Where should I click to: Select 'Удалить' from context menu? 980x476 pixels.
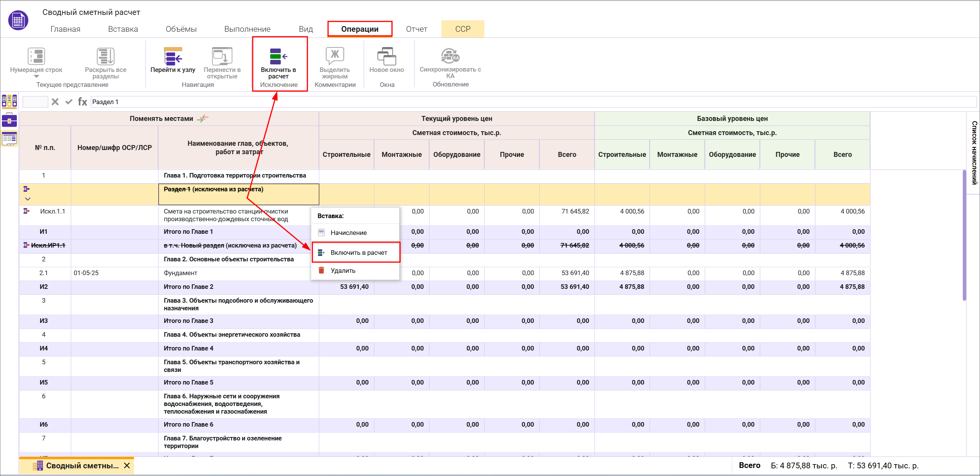(343, 271)
